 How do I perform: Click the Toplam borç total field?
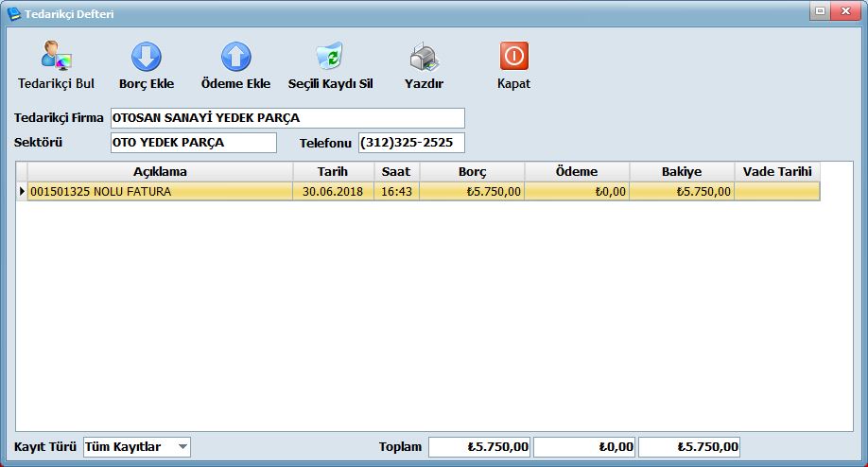(479, 446)
